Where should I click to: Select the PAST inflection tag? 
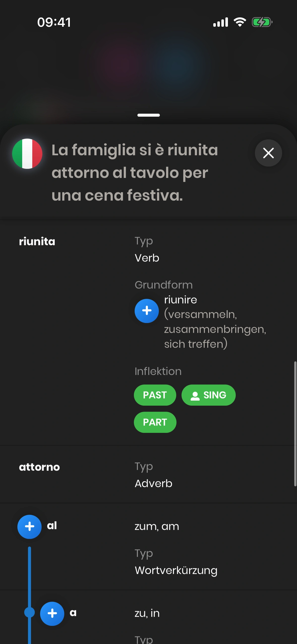click(155, 395)
